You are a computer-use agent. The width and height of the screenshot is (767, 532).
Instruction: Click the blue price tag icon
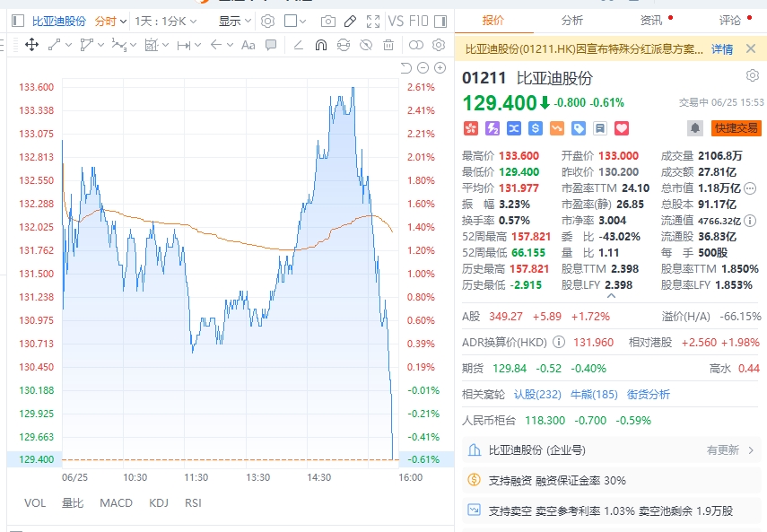579,128
